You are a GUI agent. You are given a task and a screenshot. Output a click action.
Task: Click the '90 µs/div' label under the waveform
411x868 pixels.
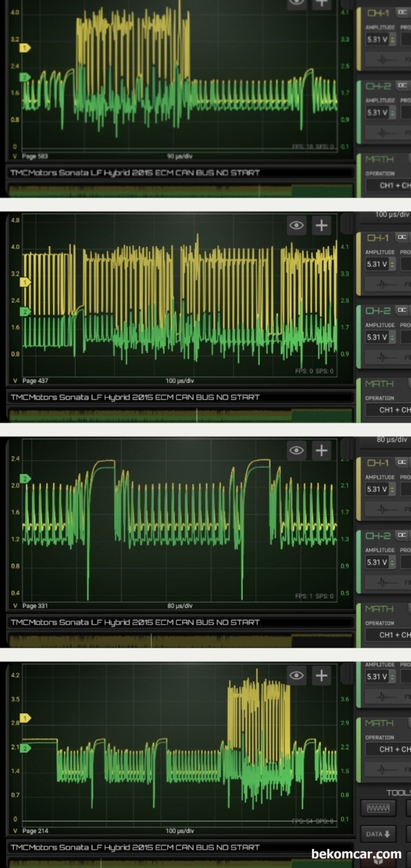click(180, 156)
